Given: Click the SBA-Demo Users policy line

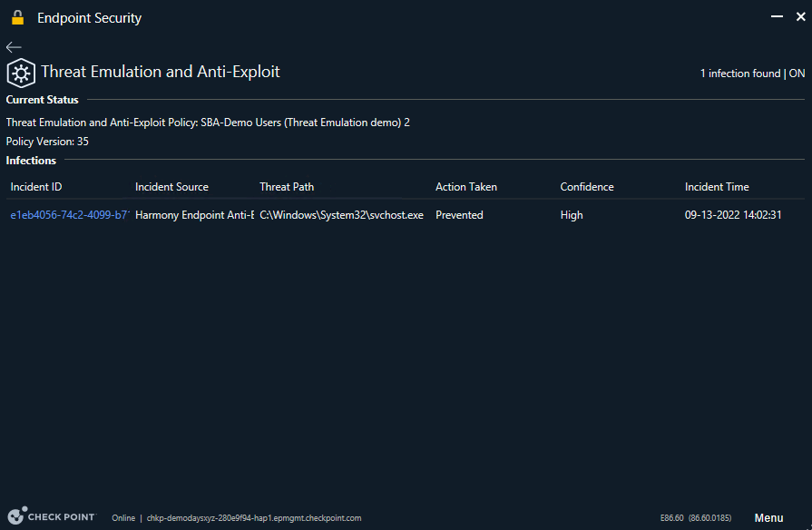Looking at the screenshot, I should (208, 123).
